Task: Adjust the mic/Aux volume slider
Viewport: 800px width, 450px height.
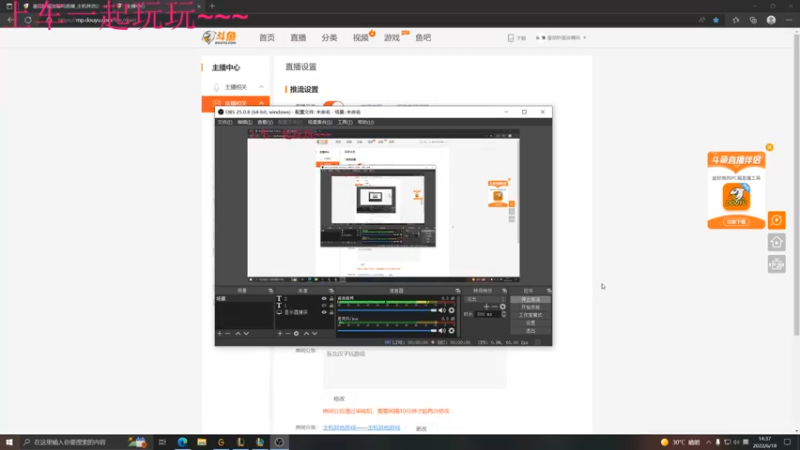Action: coord(387,331)
